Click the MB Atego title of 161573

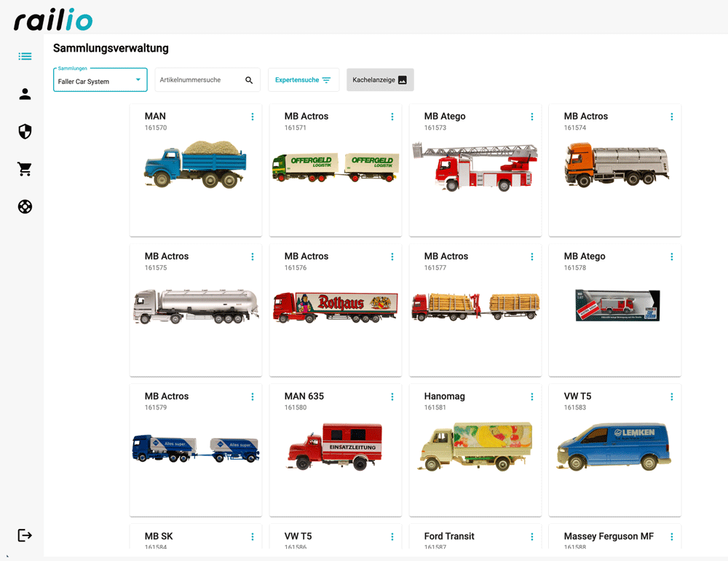click(445, 116)
